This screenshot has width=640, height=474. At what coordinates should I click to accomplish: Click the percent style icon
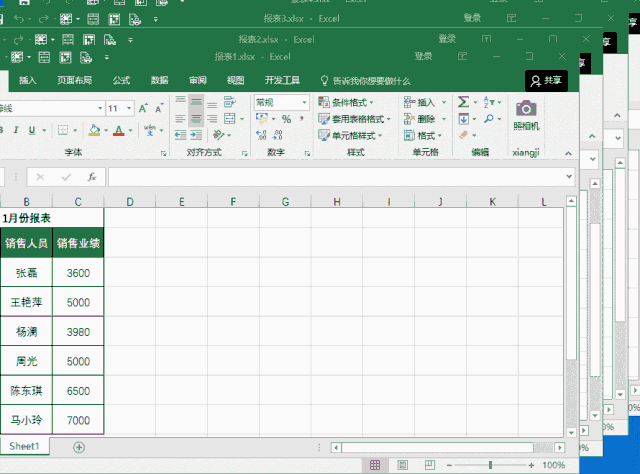pos(286,119)
